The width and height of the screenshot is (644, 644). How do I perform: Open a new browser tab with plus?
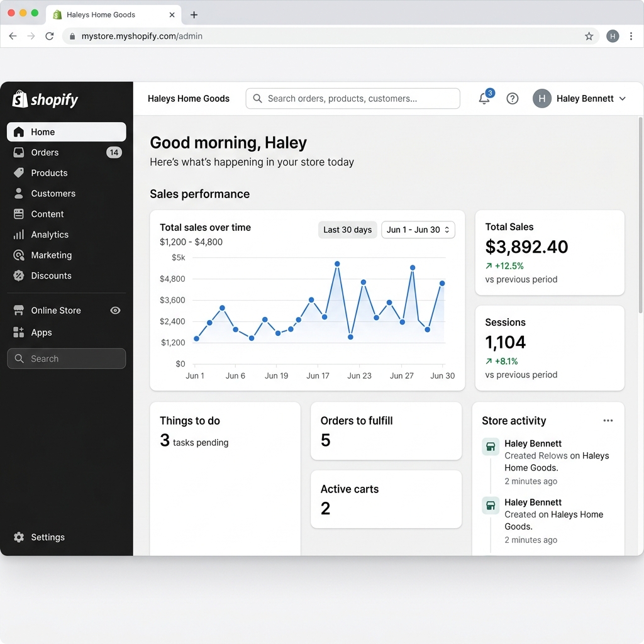pos(194,15)
